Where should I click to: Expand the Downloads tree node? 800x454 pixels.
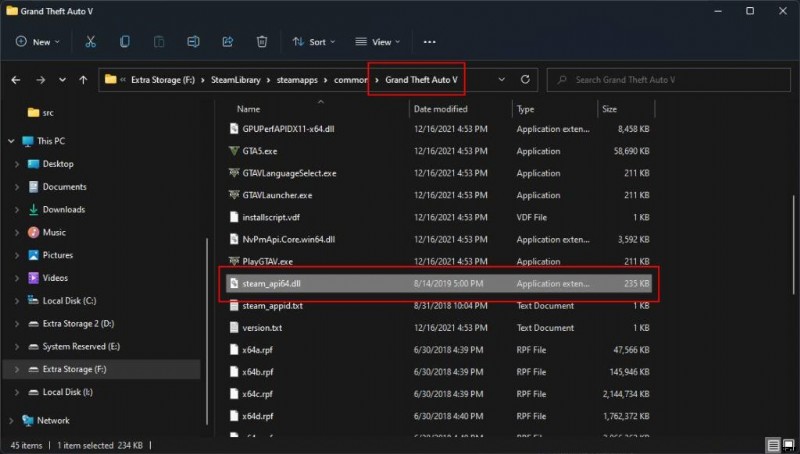tap(17, 210)
